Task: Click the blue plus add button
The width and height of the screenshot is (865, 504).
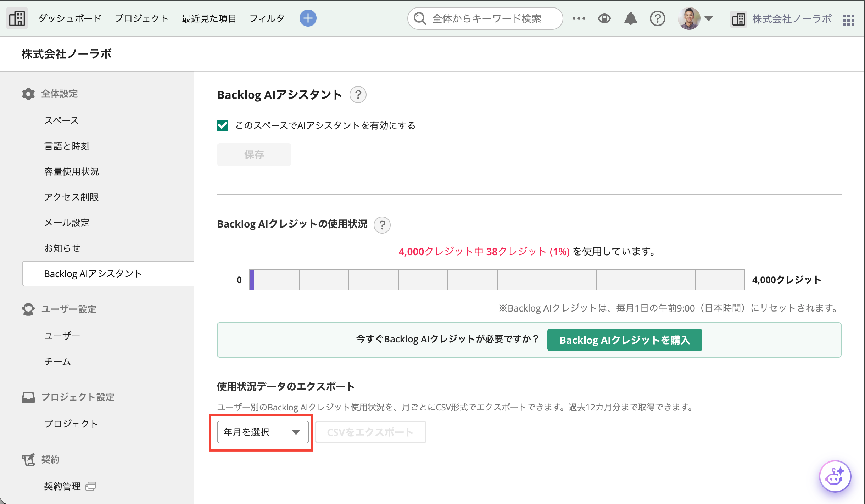Action: pos(308,18)
